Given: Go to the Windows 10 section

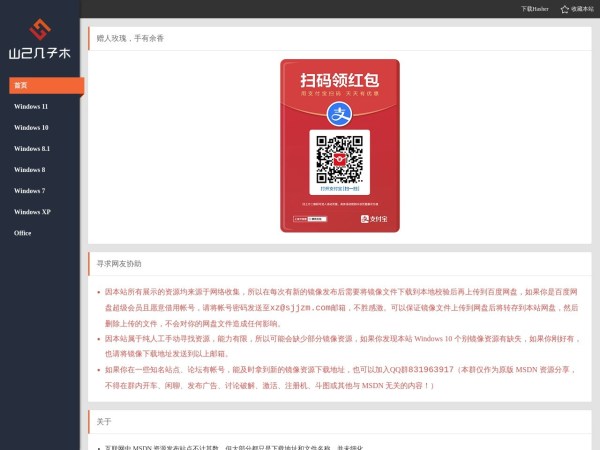Looking at the screenshot, I should [31, 127].
